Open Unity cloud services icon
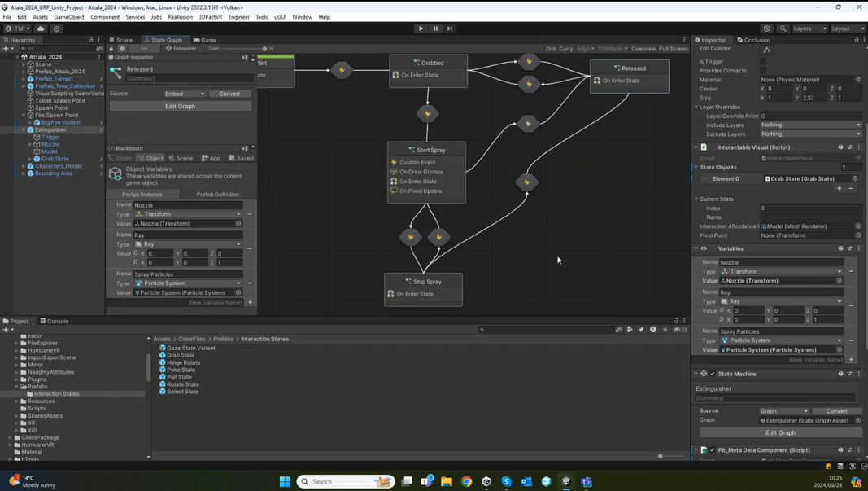The width and height of the screenshot is (868, 491). 41,28
